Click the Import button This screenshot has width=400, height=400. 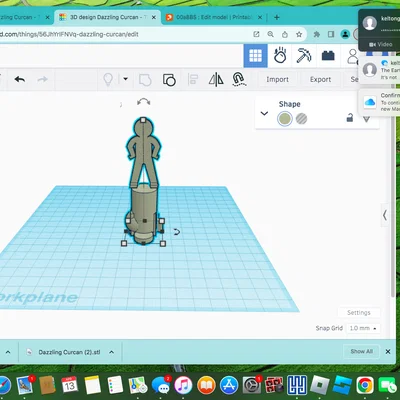[277, 80]
